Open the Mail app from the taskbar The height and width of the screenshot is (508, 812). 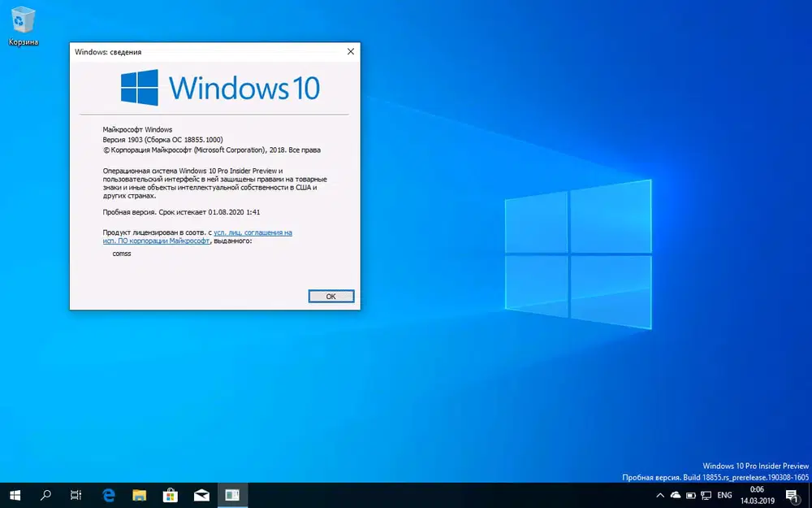[201, 495]
